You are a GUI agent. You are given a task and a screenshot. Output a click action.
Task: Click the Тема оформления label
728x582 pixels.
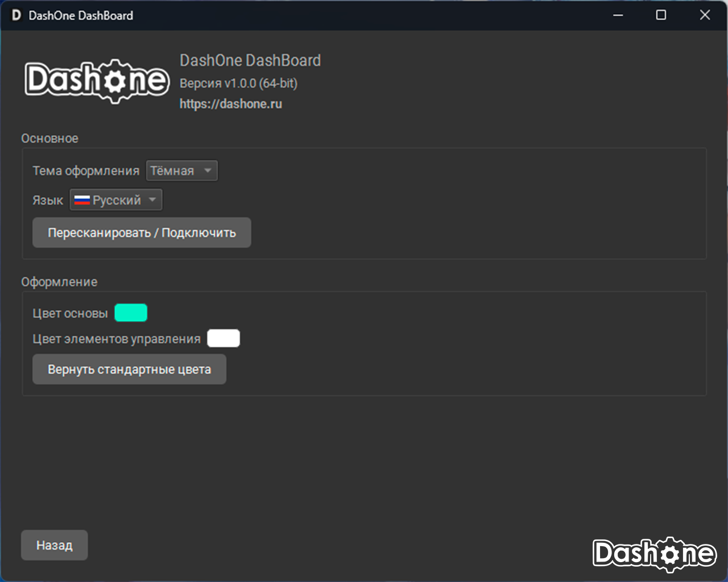(86, 171)
